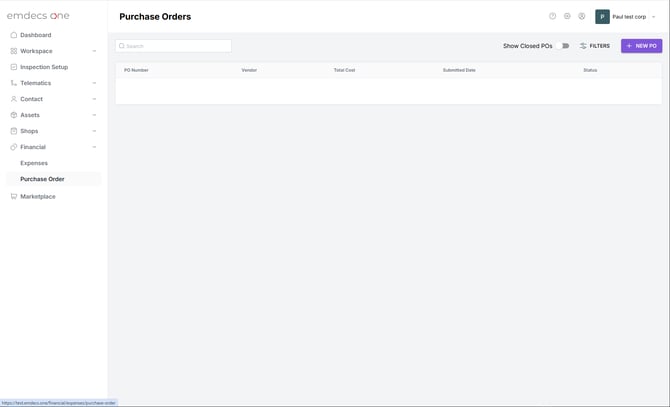
Task: Click the user profile icon in header
Action: point(582,16)
